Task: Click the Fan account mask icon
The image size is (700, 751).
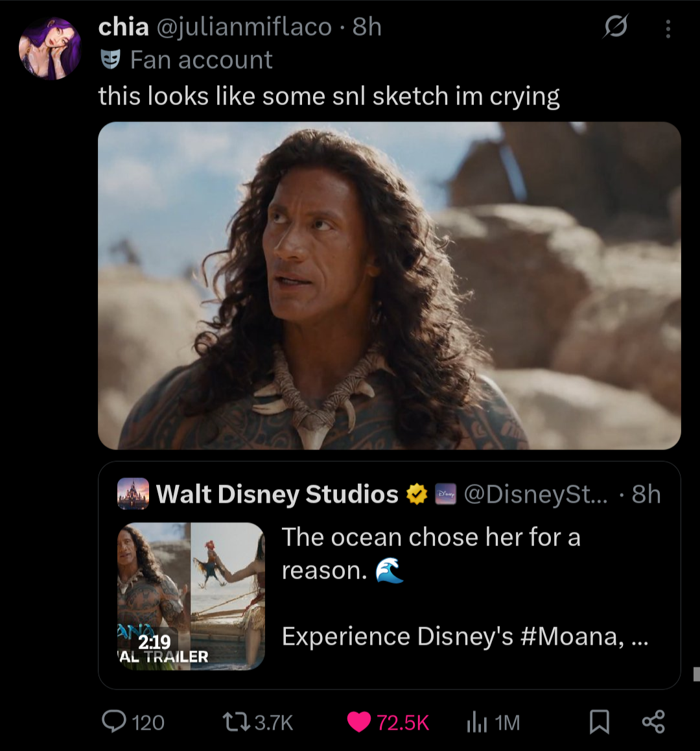Action: point(110,60)
